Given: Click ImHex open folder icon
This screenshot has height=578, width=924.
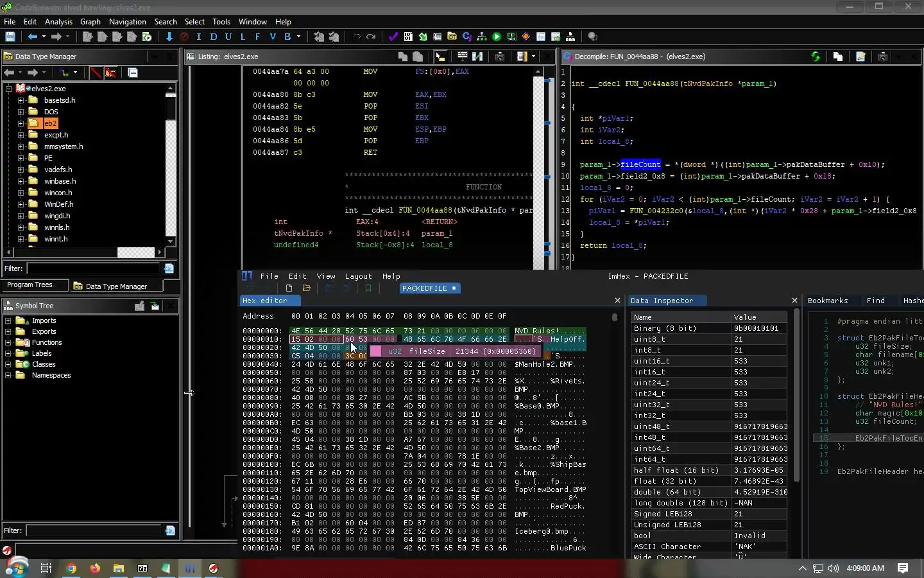Looking at the screenshot, I should tap(306, 288).
